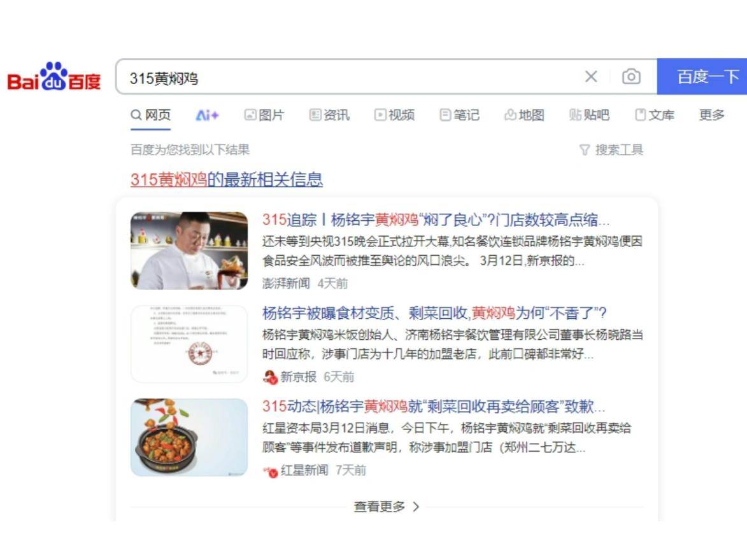747x560 pixels.
Task: Open the 文库 tab
Action: 655,115
